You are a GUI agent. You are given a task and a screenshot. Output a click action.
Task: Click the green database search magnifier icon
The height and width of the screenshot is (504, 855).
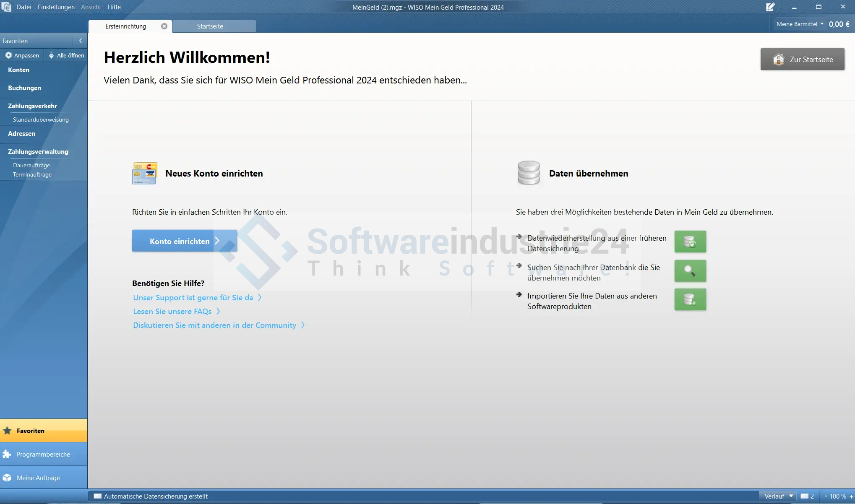(690, 271)
